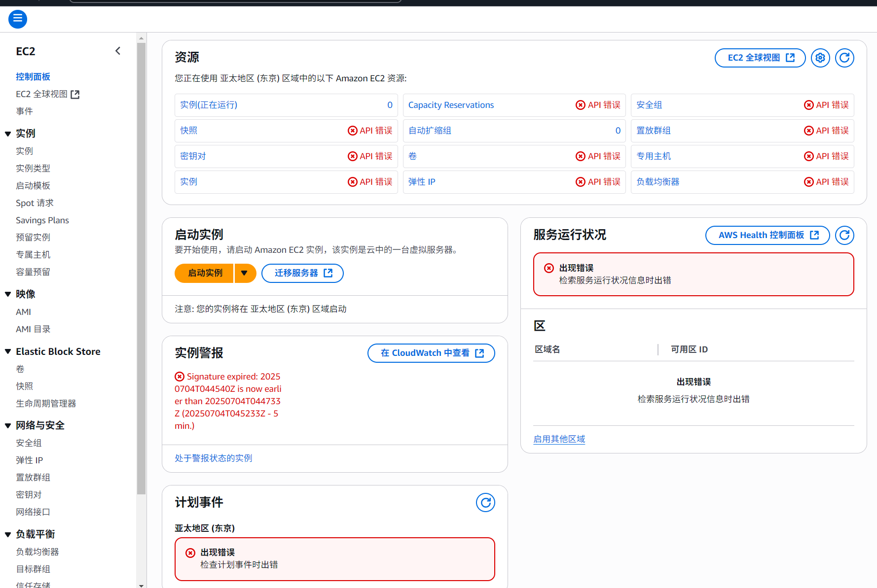Open 网络接口 in sidebar
877x588 pixels.
33,512
